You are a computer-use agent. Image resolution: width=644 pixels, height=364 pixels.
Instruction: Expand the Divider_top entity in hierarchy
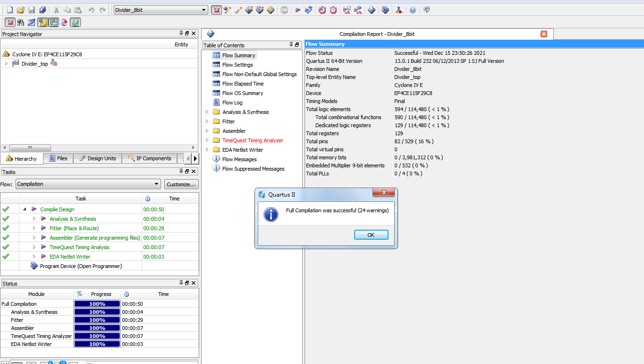[6, 64]
